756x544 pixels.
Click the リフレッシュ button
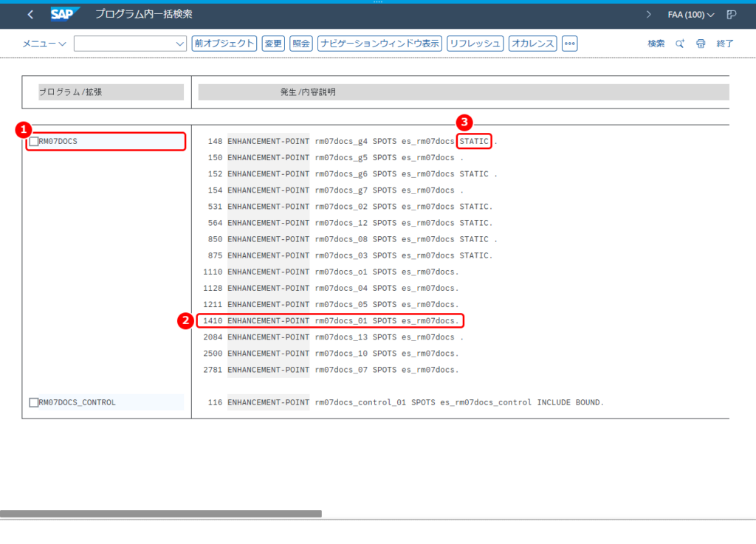(475, 44)
